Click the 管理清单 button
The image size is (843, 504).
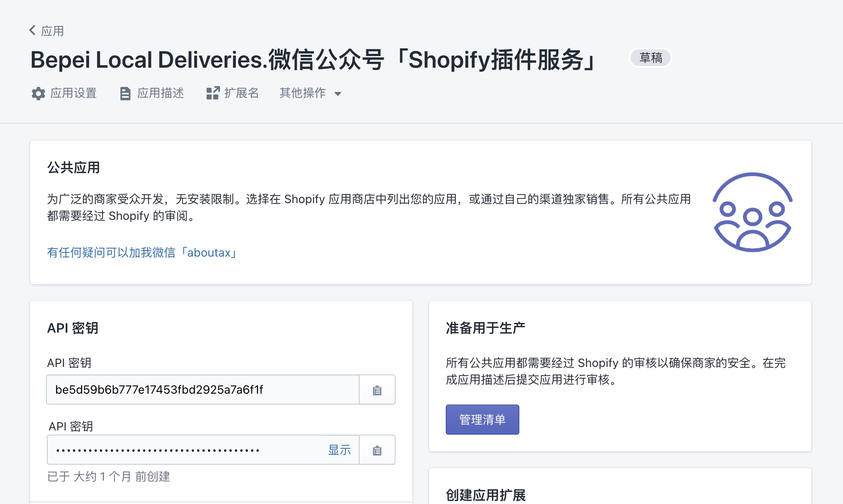coord(482,420)
